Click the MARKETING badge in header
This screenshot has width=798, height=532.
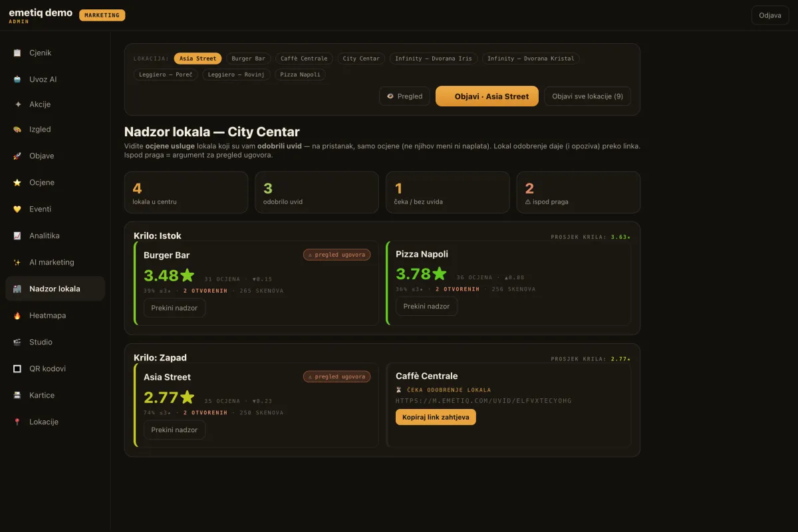(x=102, y=15)
